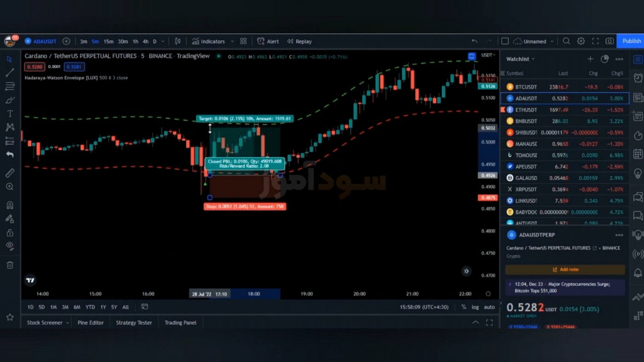Image resolution: width=644 pixels, height=362 pixels.
Task: Switch to the 3m timeframe
Action: click(x=84, y=41)
